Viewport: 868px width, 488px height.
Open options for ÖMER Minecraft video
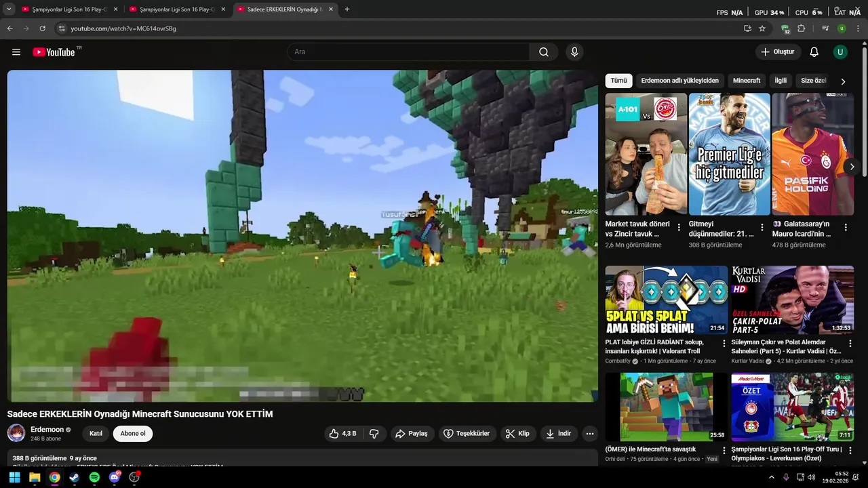click(724, 451)
